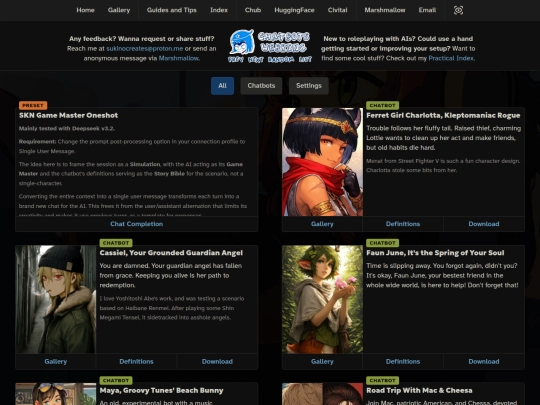This screenshot has height=405, width=540.
Task: Click 'Mainly tested with Deepseek v3.2.' text
Action: coord(67,128)
